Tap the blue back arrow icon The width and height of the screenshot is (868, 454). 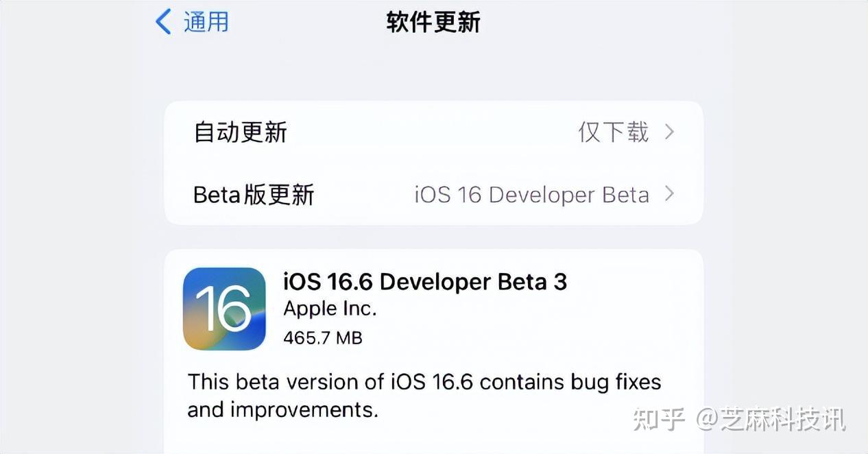pyautogui.click(x=162, y=21)
